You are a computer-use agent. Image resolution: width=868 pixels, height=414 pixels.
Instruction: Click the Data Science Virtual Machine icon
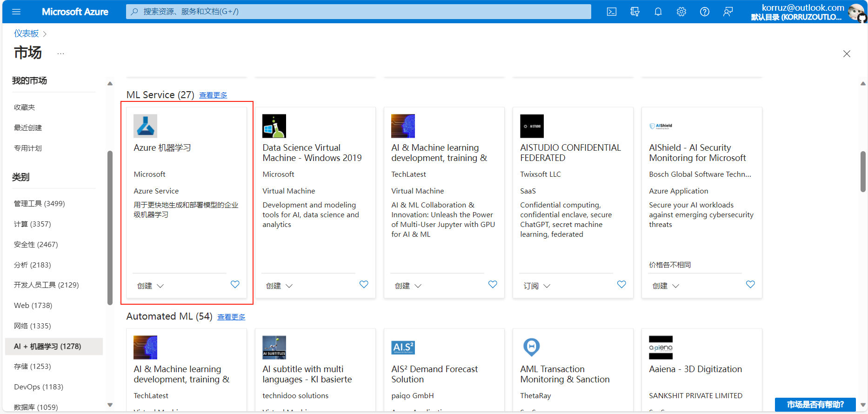pos(274,126)
